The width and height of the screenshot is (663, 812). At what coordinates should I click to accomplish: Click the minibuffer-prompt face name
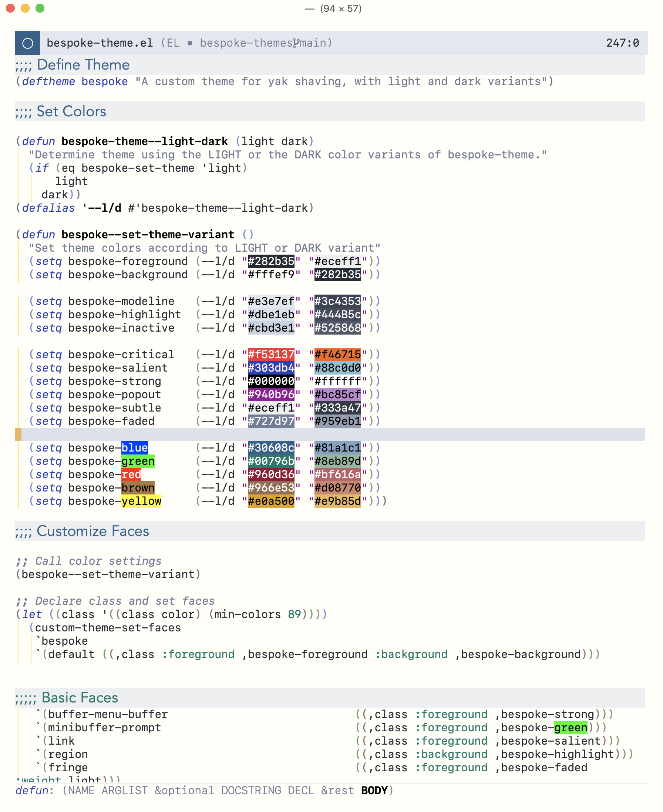[x=105, y=728]
